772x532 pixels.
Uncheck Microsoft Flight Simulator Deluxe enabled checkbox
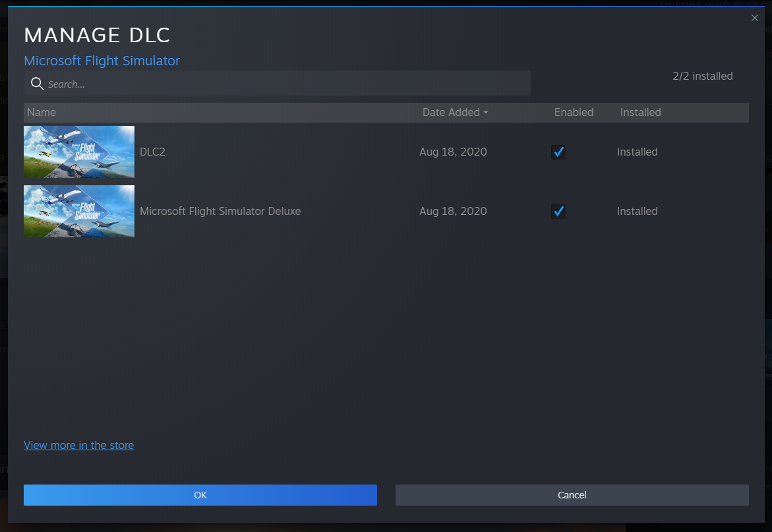[x=558, y=212]
